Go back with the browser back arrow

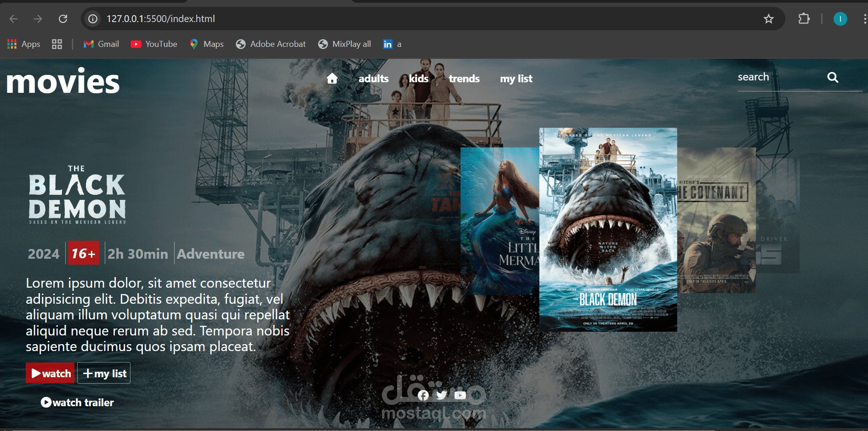click(13, 19)
